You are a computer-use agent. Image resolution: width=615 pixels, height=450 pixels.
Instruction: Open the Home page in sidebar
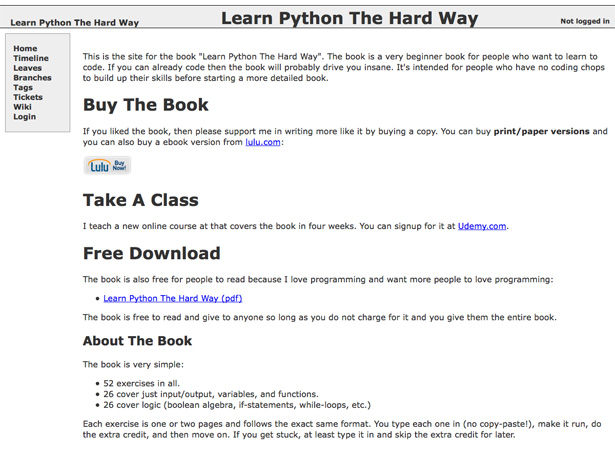tap(25, 49)
